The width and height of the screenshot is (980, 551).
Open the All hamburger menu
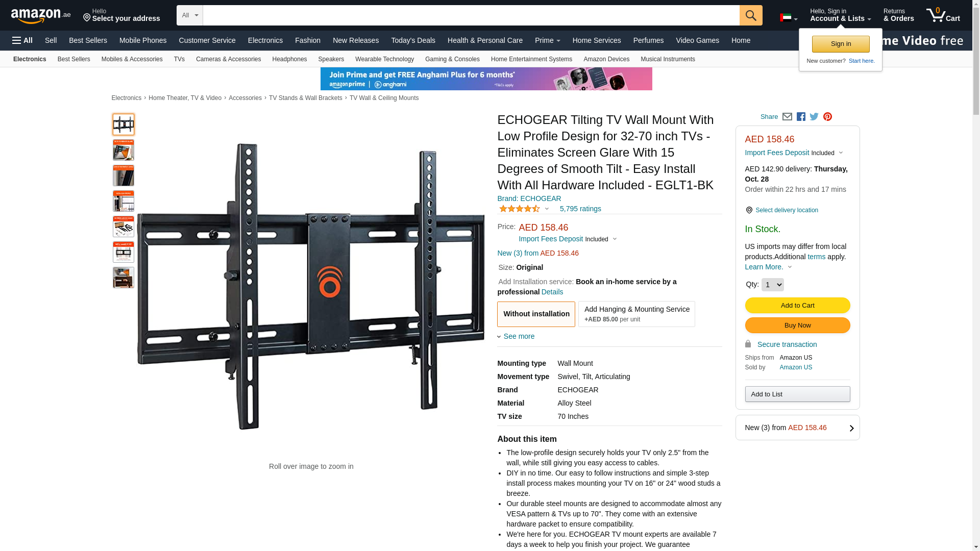coord(22,40)
